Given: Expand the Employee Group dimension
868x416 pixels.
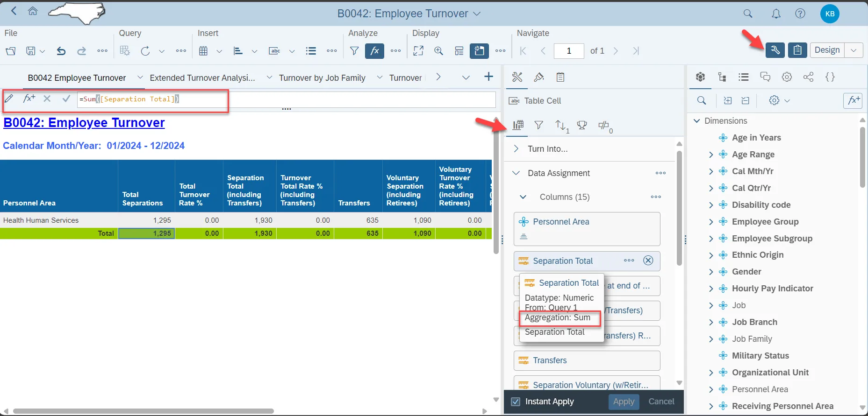Looking at the screenshot, I should tap(711, 222).
